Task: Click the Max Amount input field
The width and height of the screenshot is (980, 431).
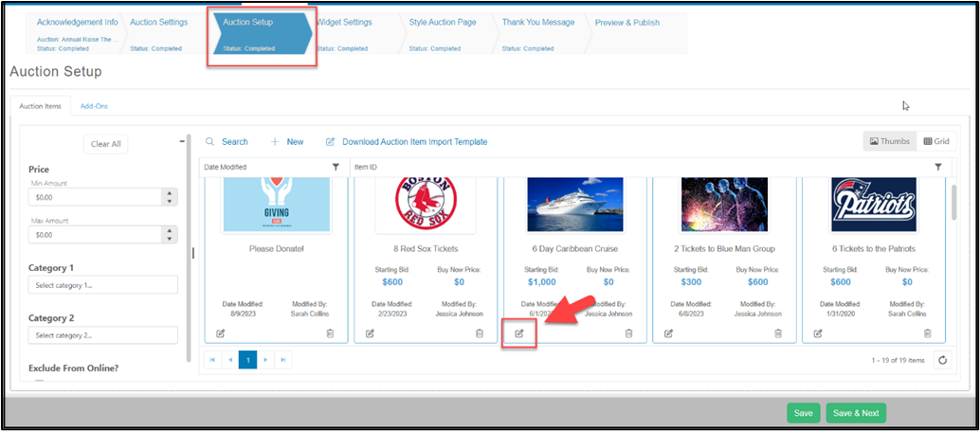Action: pos(95,235)
